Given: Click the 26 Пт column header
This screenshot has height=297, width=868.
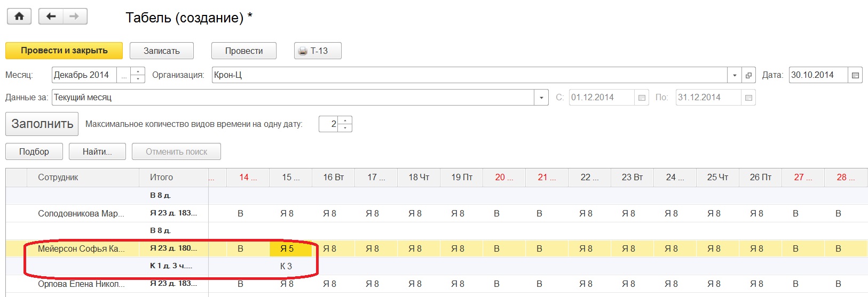Looking at the screenshot, I should click(x=760, y=178).
